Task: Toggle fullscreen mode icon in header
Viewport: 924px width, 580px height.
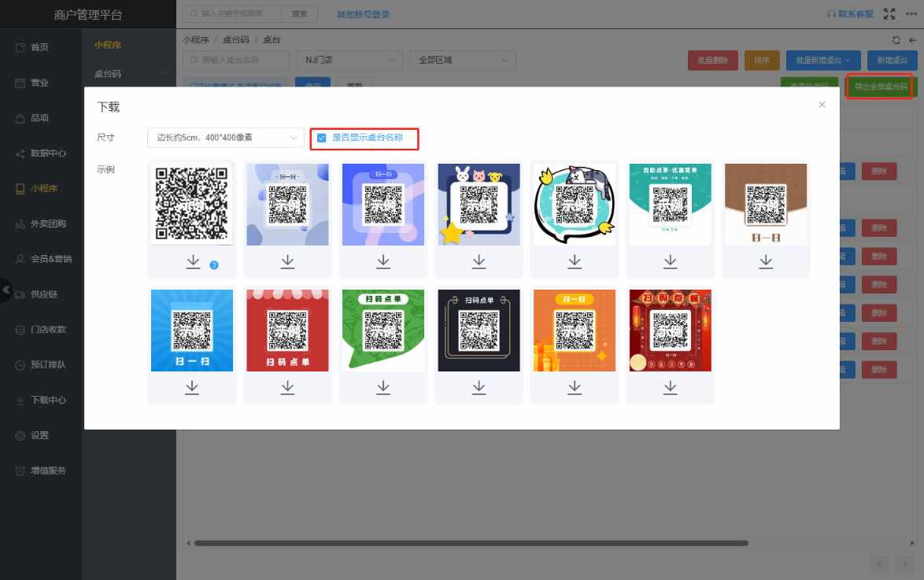Action: [x=889, y=13]
